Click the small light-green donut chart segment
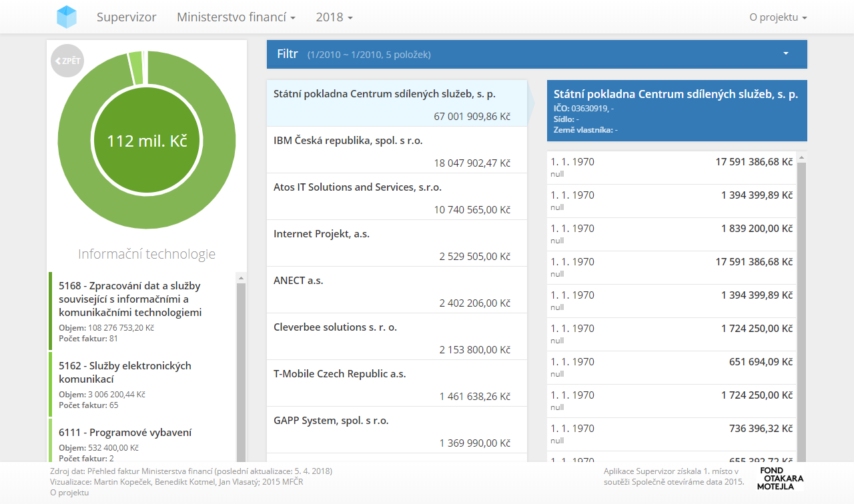This screenshot has width=854, height=504. click(x=135, y=67)
